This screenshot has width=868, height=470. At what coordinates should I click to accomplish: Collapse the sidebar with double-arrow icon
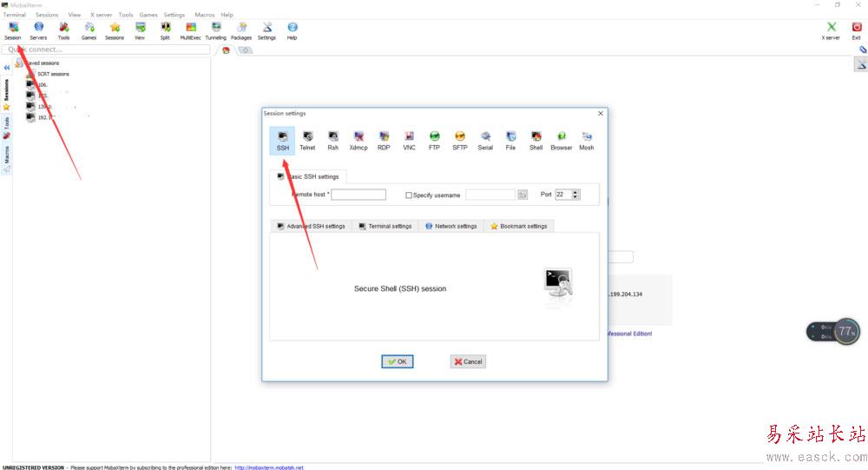coord(7,68)
